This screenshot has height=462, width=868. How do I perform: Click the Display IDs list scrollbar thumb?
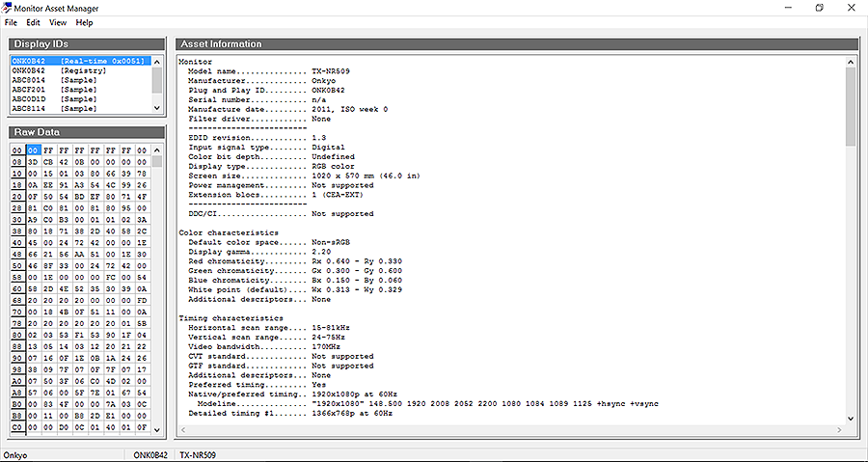coord(156,80)
